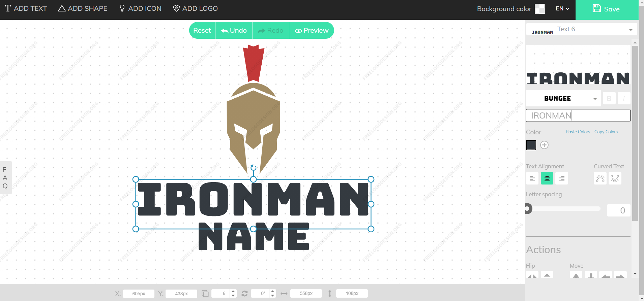Flip the text horizontally
The image size is (644, 301).
(532, 275)
